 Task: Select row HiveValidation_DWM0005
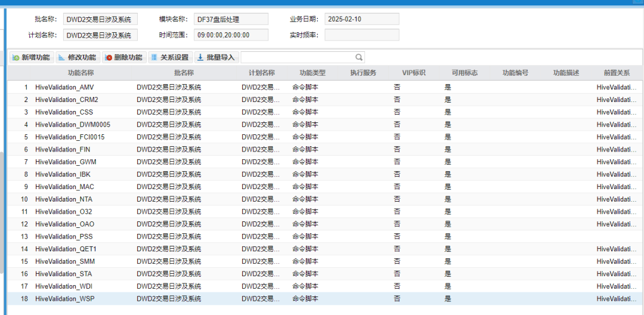tap(326, 125)
